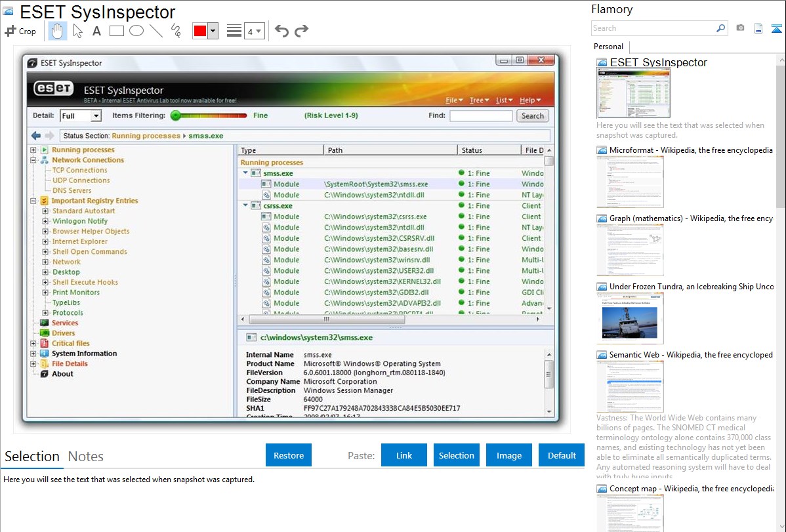Click the Search button in SysInspector
This screenshot has height=532, width=786.
532,116
